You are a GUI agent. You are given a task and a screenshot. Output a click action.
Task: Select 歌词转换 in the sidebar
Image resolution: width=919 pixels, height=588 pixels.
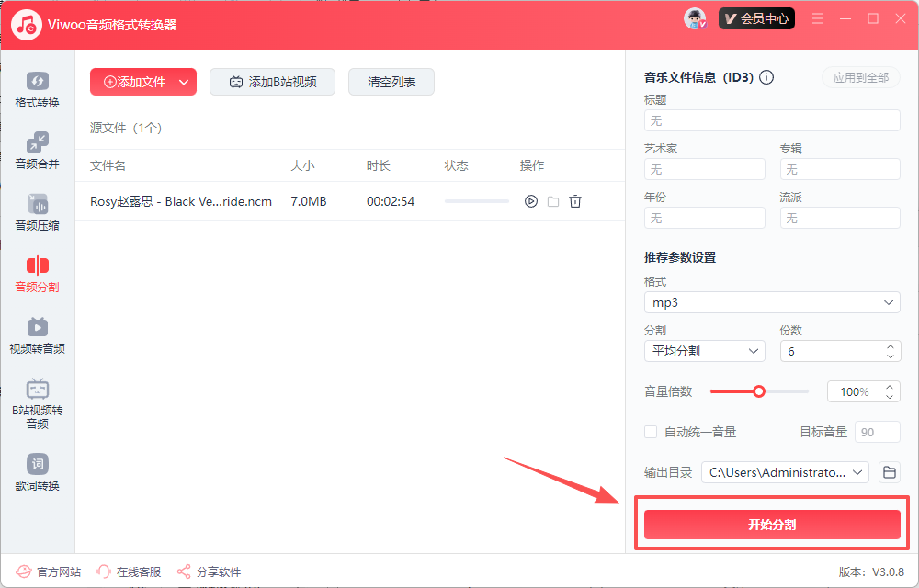coord(37,472)
